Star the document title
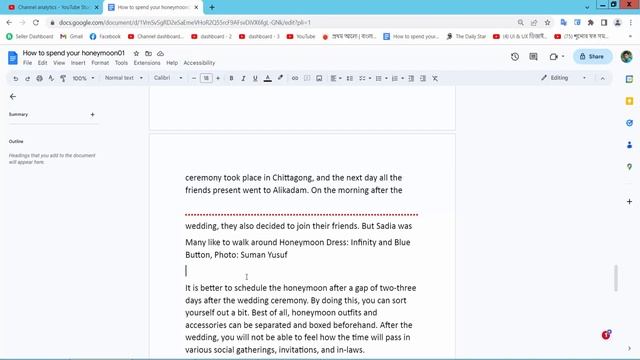 click(x=136, y=53)
